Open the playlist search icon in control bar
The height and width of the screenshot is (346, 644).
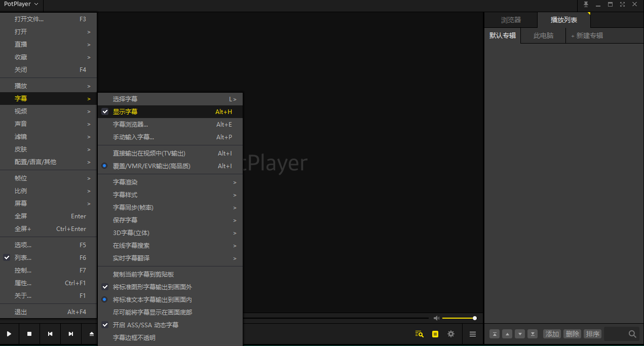tap(419, 334)
